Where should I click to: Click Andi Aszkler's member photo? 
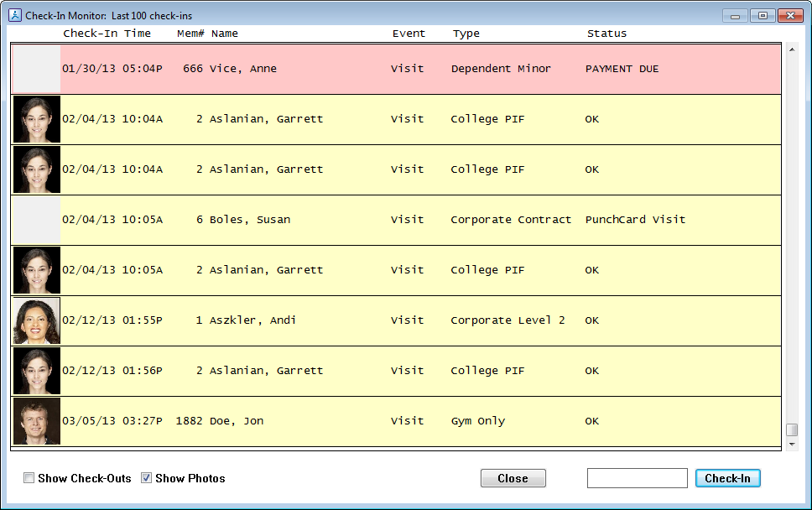click(x=37, y=320)
